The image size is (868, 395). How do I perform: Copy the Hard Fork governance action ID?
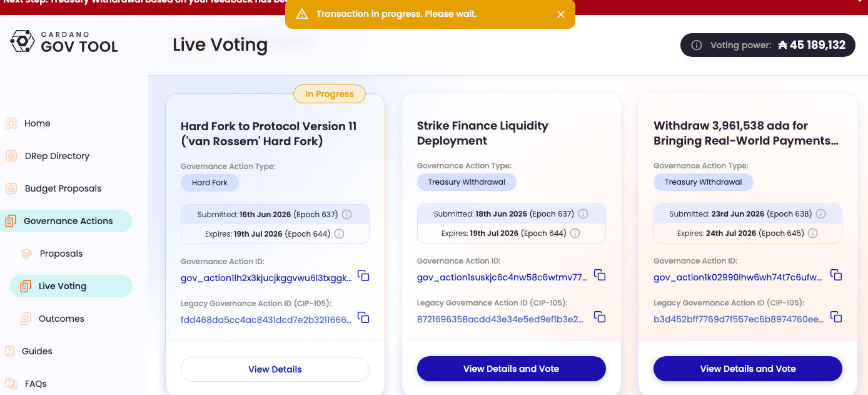tap(363, 275)
